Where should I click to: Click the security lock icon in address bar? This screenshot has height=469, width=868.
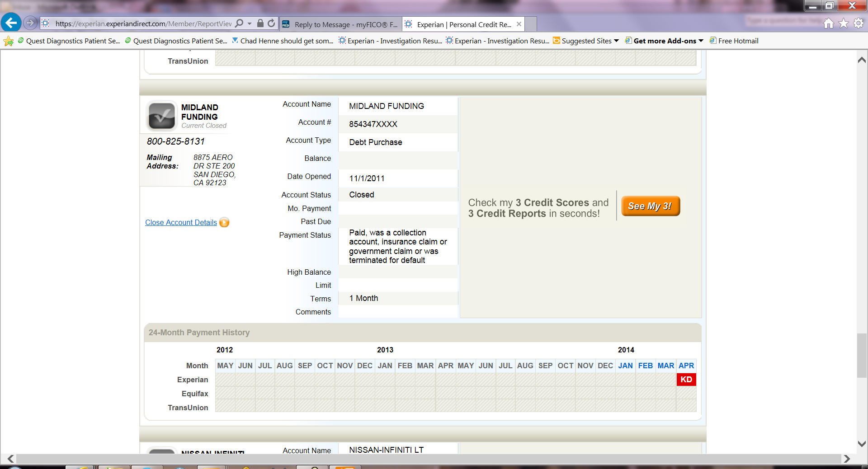pyautogui.click(x=260, y=23)
